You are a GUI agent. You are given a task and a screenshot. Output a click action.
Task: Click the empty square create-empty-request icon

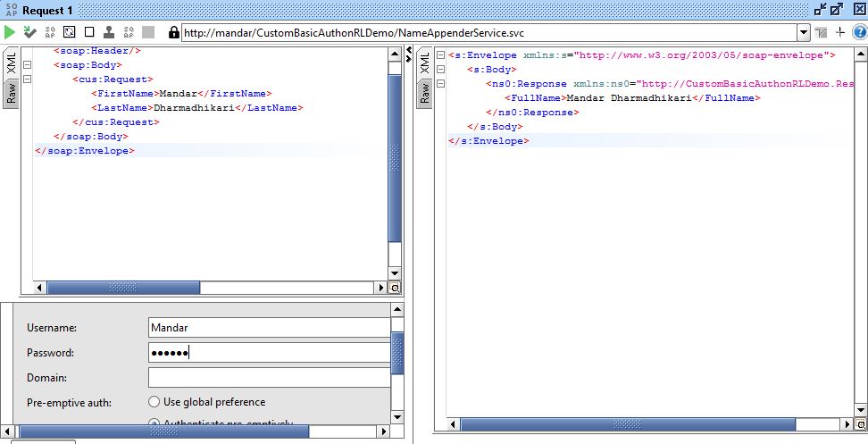pos(89,32)
